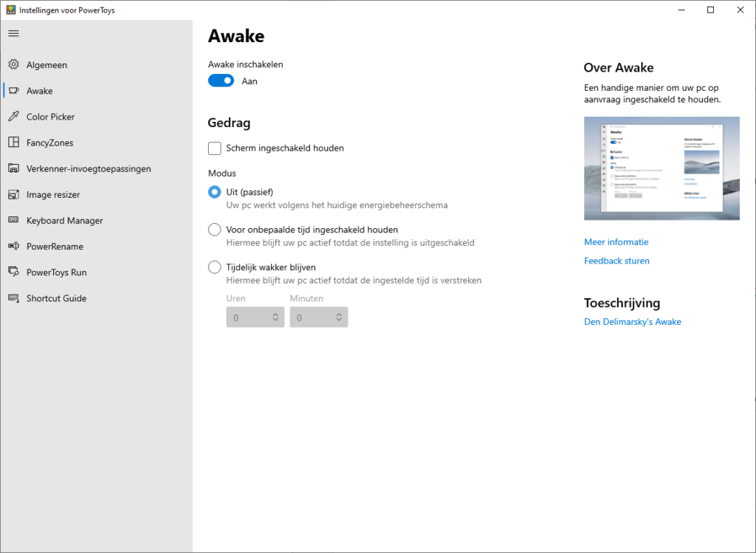Click the Awake coffee cup icon
This screenshot has width=756, height=553.
[13, 91]
